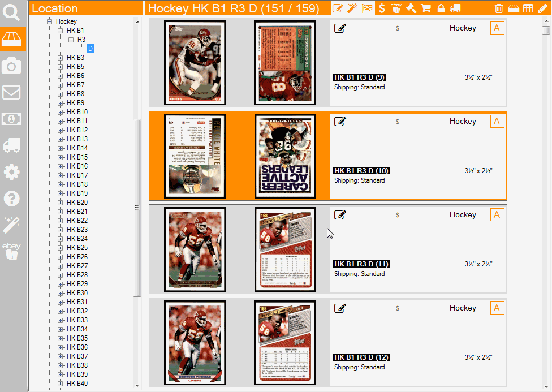The height and width of the screenshot is (392, 552).
Task: Click the pencil icon at toolbar end
Action: 543,8
